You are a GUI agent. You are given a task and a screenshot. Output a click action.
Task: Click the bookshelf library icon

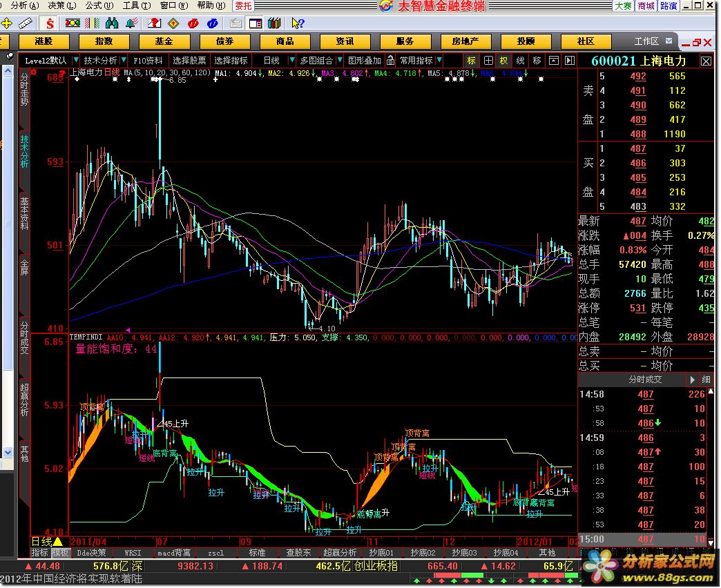pos(274,23)
